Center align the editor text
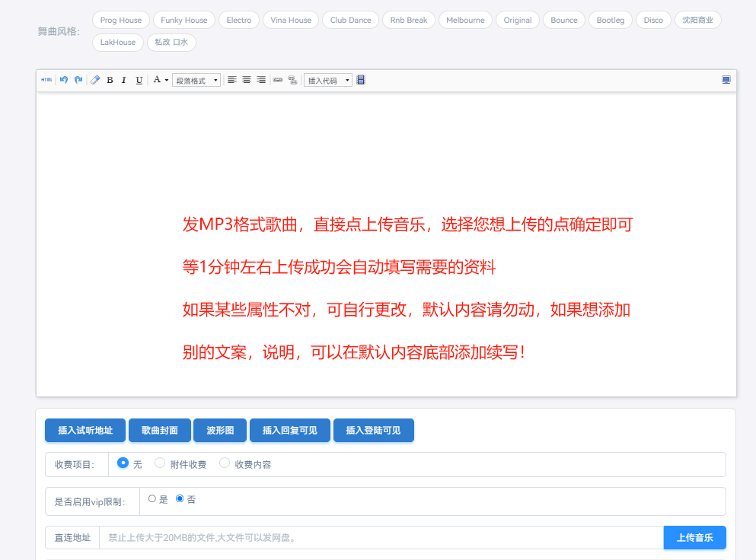The width and height of the screenshot is (756, 560). pos(247,80)
